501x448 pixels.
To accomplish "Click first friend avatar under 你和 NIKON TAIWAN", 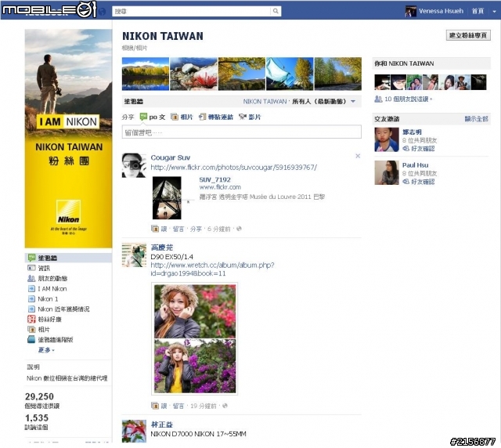I will [382, 82].
